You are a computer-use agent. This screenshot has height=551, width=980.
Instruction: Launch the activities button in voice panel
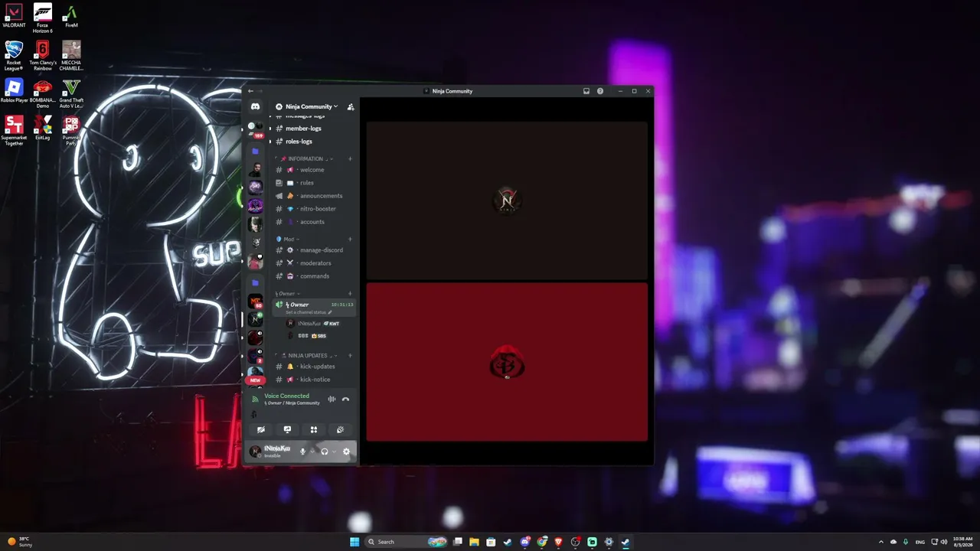click(x=313, y=429)
